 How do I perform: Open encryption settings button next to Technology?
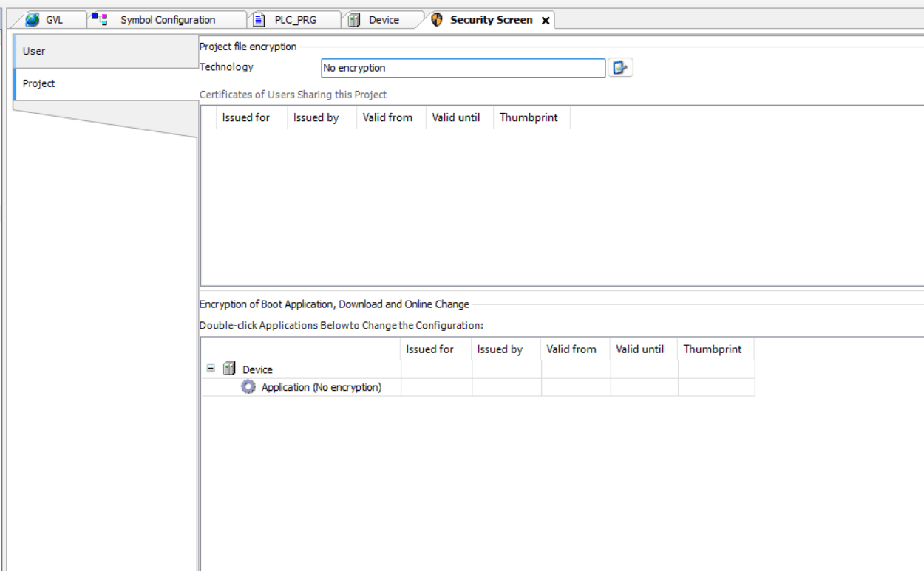pos(621,68)
